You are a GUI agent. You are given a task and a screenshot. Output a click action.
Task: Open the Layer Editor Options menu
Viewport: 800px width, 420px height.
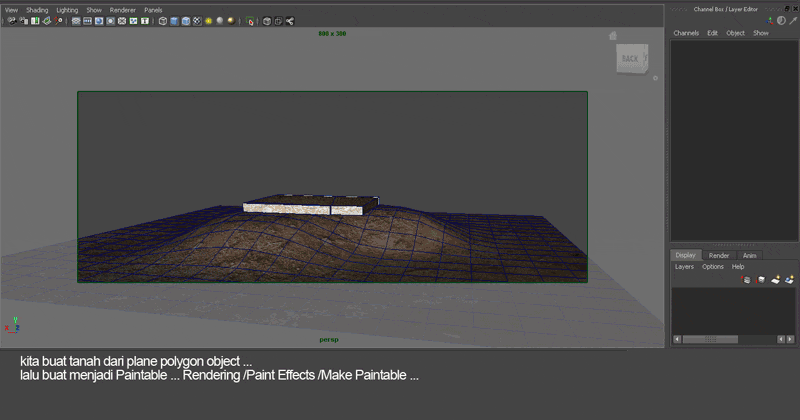pyautogui.click(x=713, y=266)
